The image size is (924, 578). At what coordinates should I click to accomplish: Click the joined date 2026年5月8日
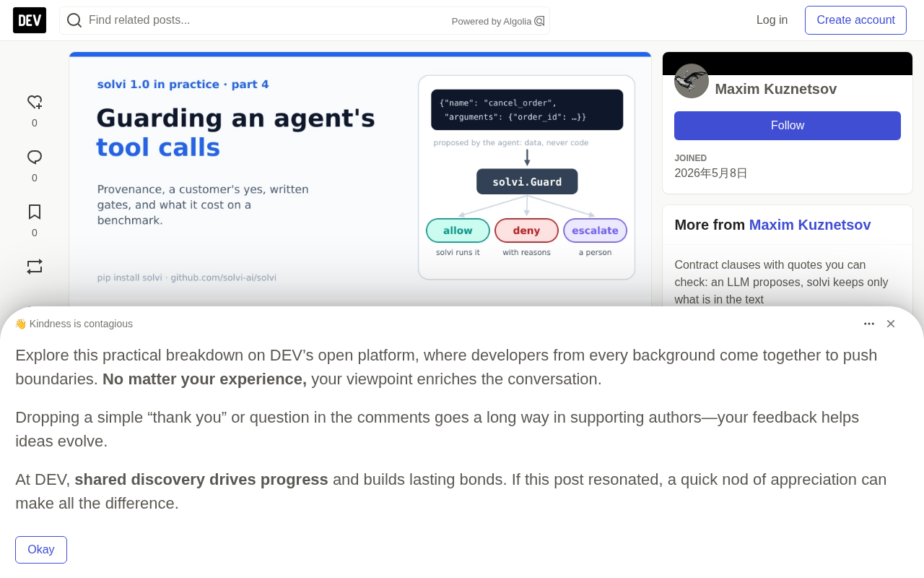pos(711,173)
